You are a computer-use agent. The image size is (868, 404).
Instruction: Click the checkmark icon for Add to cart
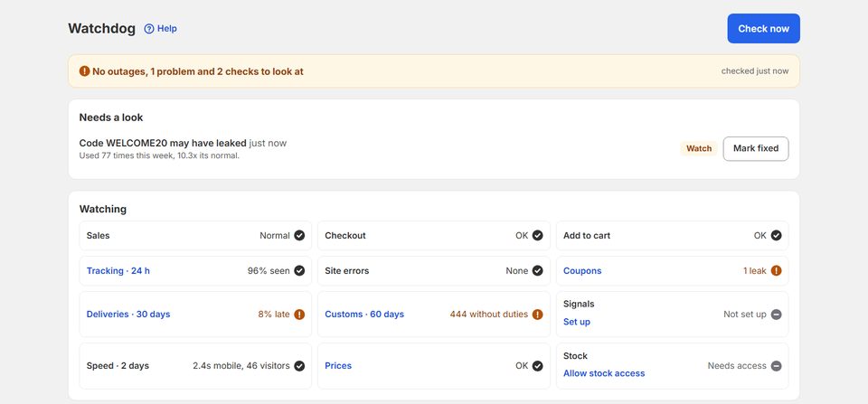776,236
